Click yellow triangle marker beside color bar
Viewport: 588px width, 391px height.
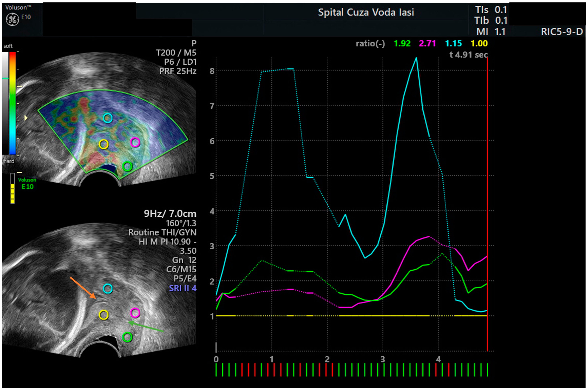(26, 118)
